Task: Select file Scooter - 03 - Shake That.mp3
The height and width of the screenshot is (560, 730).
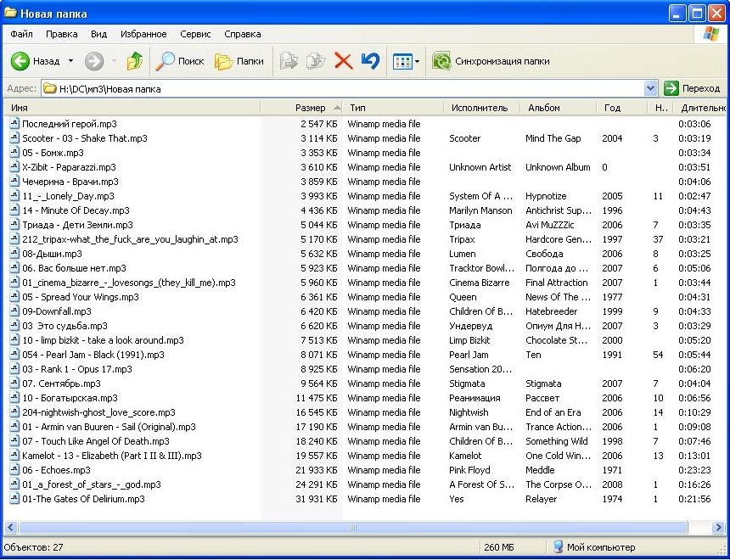Action: click(x=85, y=138)
